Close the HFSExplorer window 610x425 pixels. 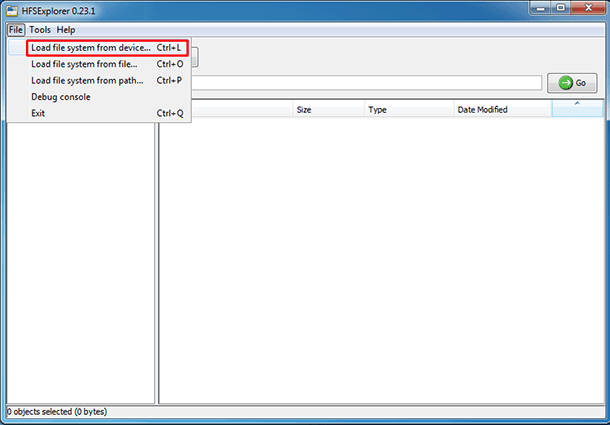589,8
